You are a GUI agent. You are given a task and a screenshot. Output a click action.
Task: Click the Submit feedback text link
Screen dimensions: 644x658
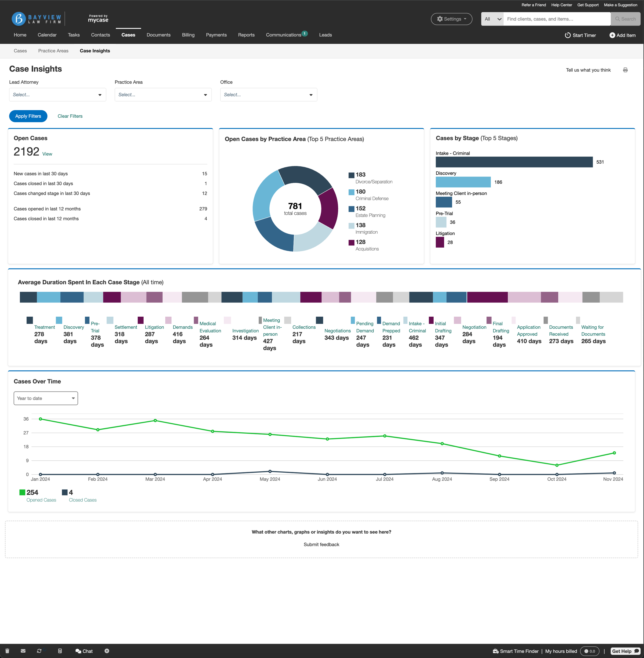click(x=321, y=544)
